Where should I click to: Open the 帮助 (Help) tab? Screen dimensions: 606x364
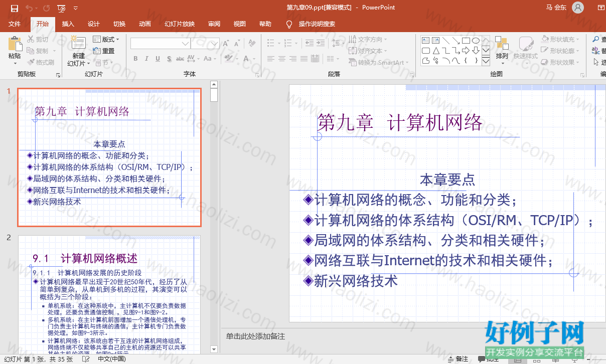pos(265,24)
